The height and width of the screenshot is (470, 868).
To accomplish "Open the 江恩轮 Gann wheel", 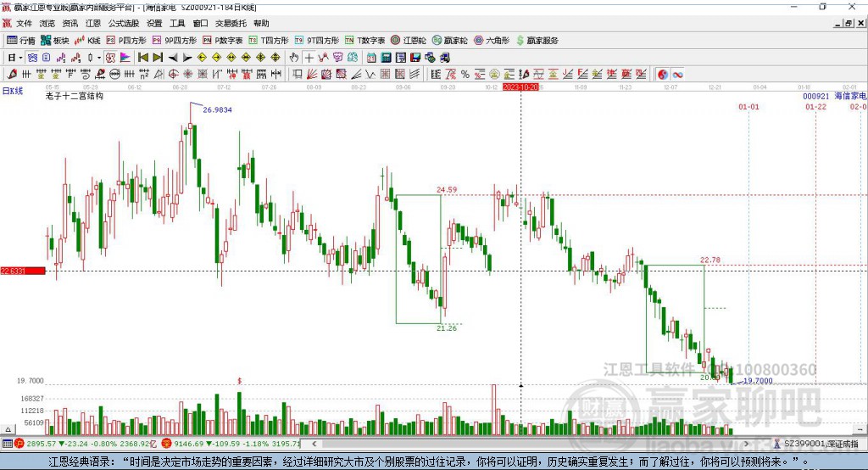I will 409,41.
